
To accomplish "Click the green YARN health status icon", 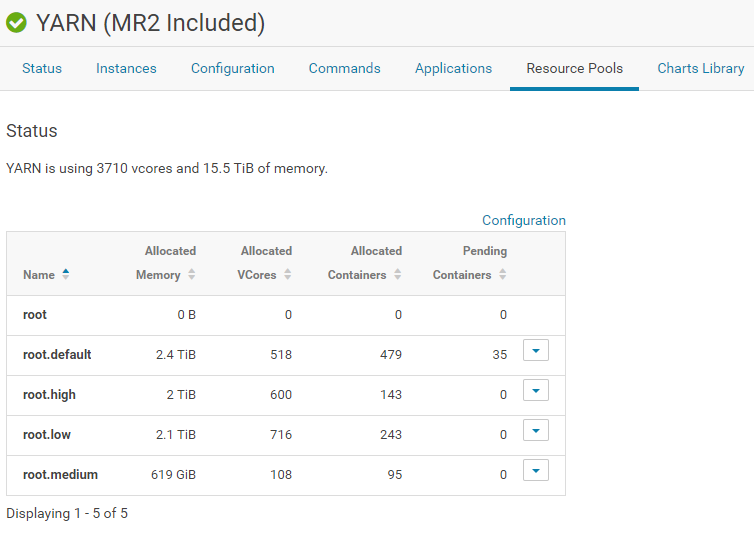I will (x=16, y=23).
